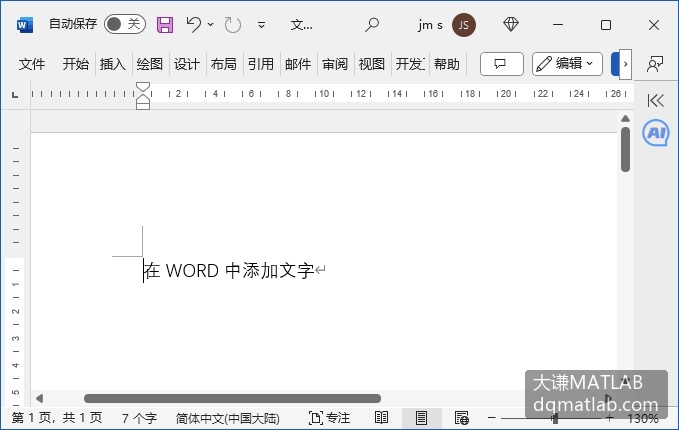Switch to Web Layout view icon
This screenshot has width=679, height=430.
(462, 418)
